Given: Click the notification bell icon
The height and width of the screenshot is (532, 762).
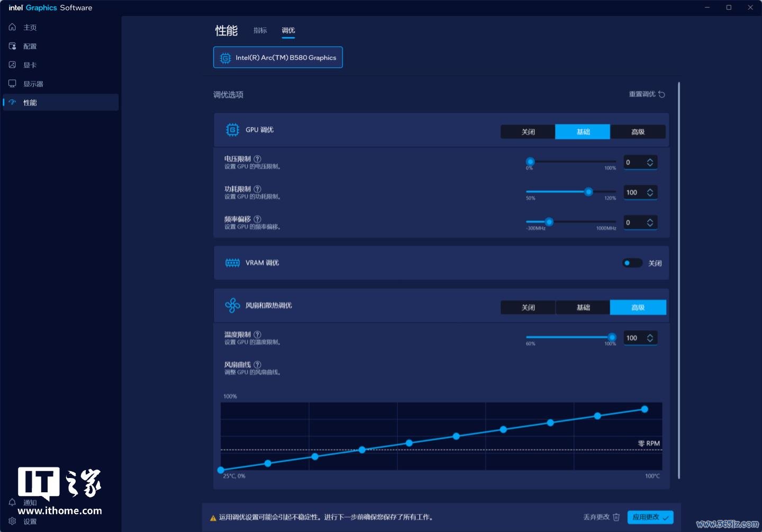Looking at the screenshot, I should click(x=12, y=502).
